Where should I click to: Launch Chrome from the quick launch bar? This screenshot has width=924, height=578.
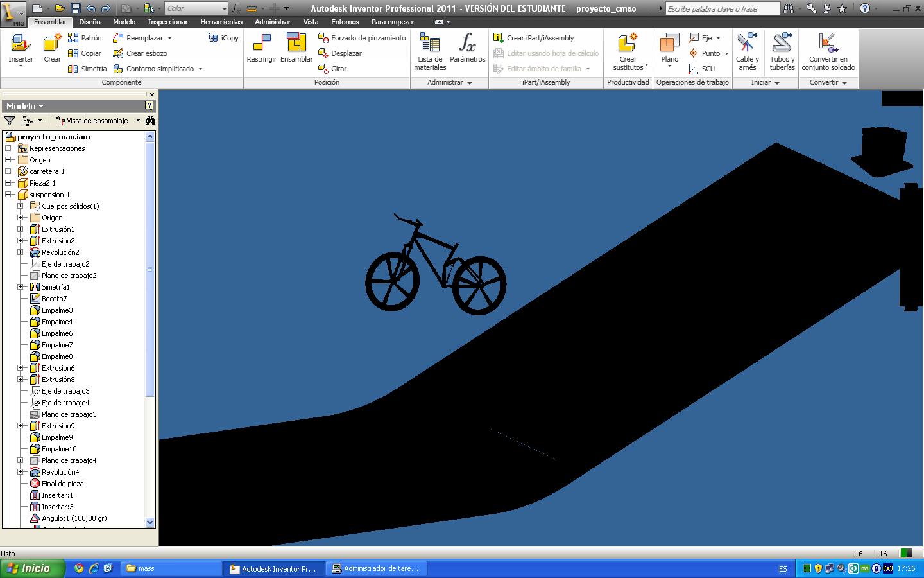point(79,568)
